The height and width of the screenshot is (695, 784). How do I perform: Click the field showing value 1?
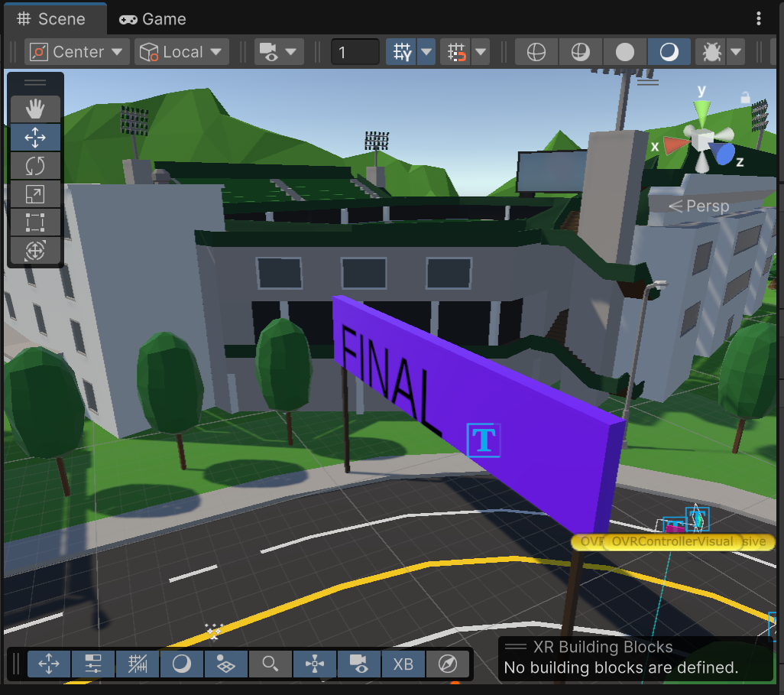355,52
